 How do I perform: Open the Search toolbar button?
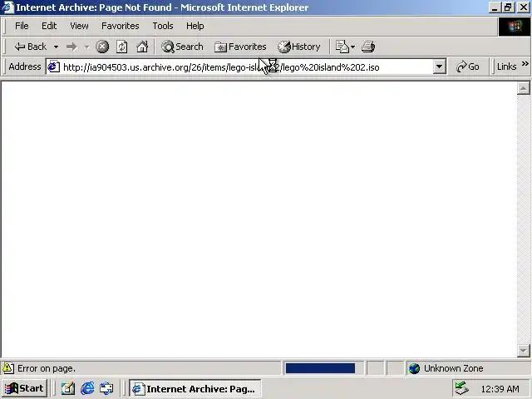click(x=182, y=47)
